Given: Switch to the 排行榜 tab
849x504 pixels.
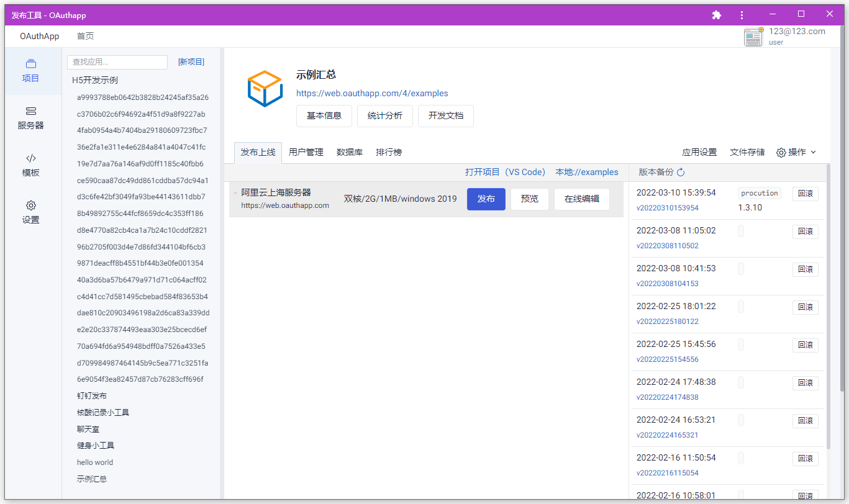Looking at the screenshot, I should (x=389, y=152).
